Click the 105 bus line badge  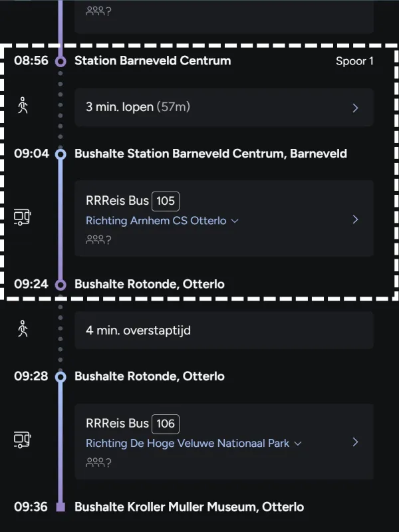[x=166, y=201]
